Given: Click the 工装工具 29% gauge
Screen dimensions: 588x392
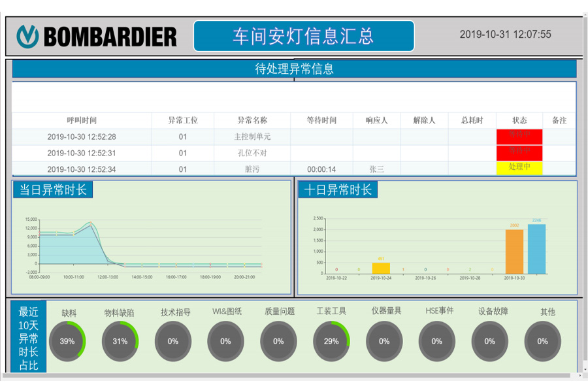Looking at the screenshot, I should click(331, 341).
